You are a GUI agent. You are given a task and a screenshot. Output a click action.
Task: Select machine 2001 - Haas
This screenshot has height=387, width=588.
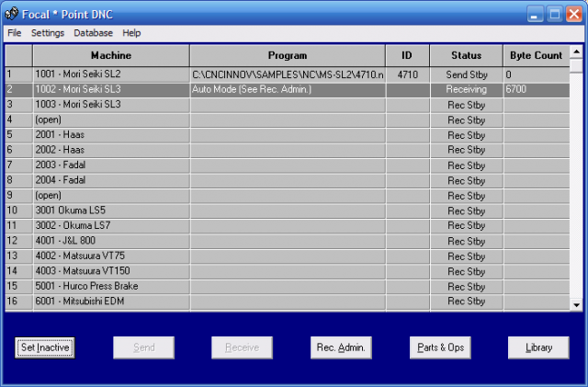[111, 135]
